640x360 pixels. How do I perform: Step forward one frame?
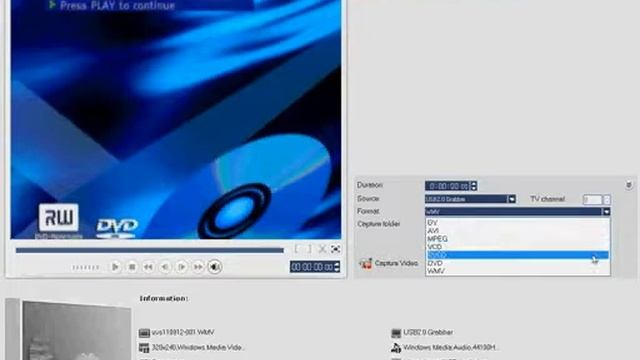coord(182,267)
